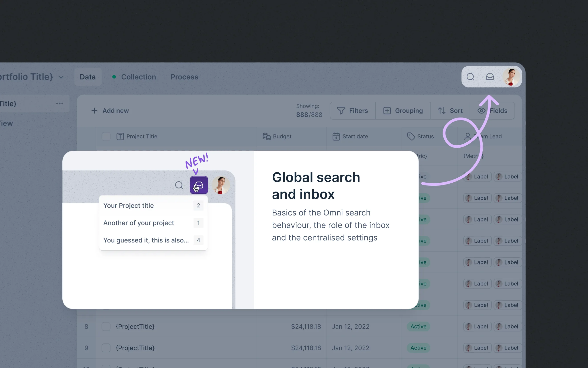The width and height of the screenshot is (588, 368).
Task: Toggle the select-all header checkbox
Action: pos(106,136)
